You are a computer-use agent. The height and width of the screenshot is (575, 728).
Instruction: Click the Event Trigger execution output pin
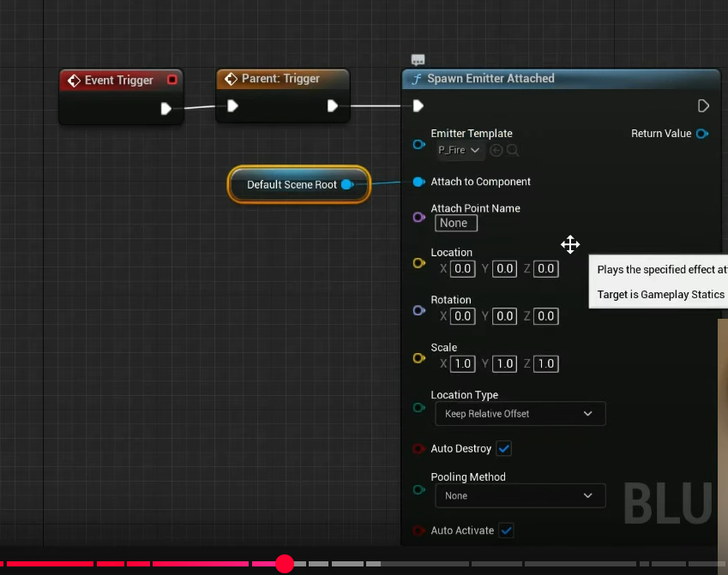(x=166, y=108)
